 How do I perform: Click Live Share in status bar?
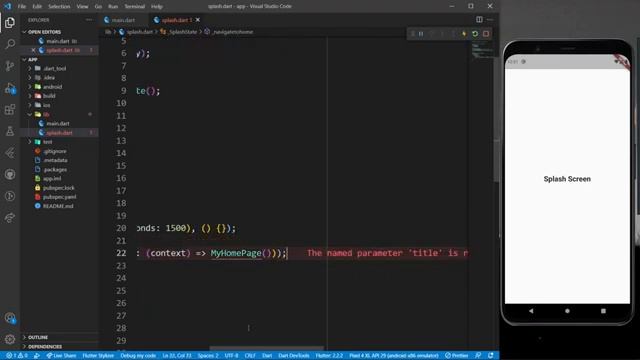coord(61,356)
